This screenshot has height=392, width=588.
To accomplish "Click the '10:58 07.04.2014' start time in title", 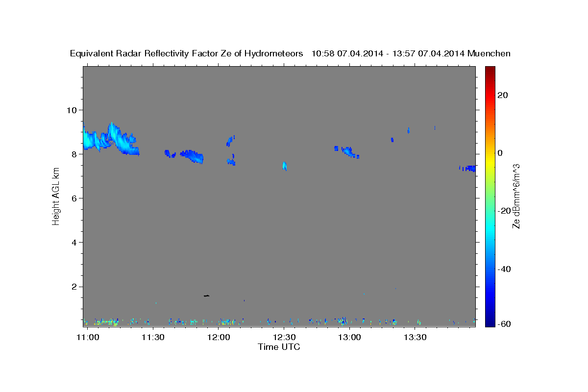I will click(x=347, y=54).
